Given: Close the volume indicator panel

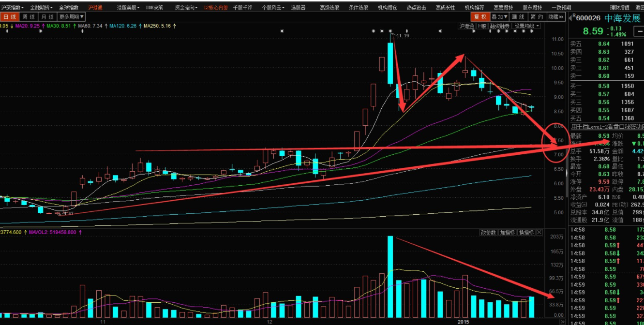Looking at the screenshot, I should 539,233.
